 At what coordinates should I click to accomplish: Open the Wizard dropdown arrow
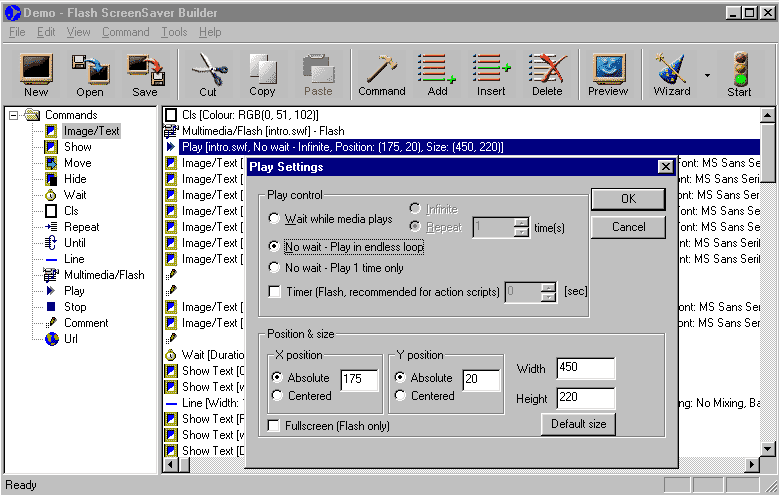708,75
